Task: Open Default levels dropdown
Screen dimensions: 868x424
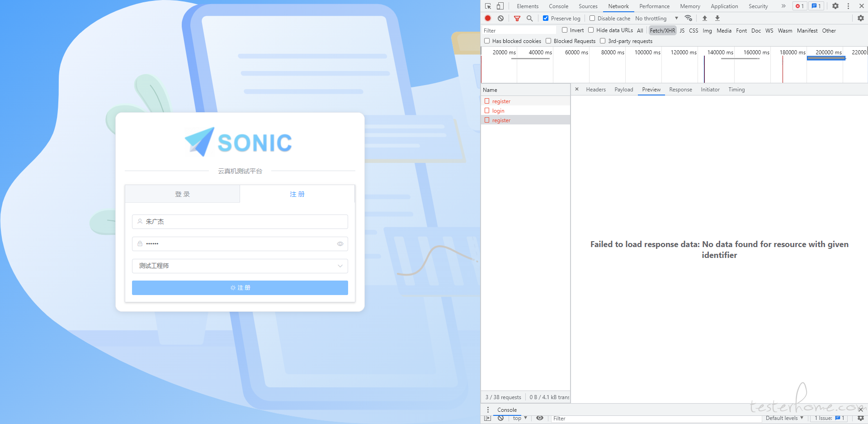Action: (x=784, y=418)
